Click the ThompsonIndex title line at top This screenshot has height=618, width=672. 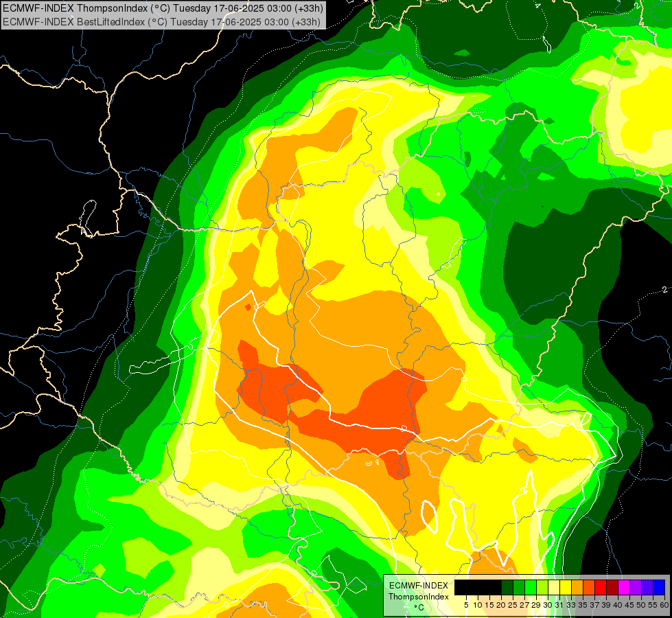tap(163, 8)
